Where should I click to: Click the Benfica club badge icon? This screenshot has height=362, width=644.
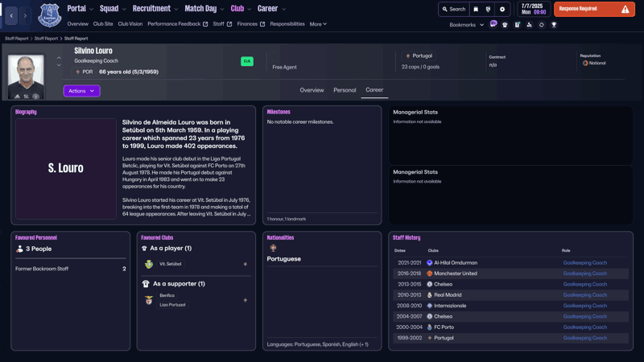tap(149, 300)
